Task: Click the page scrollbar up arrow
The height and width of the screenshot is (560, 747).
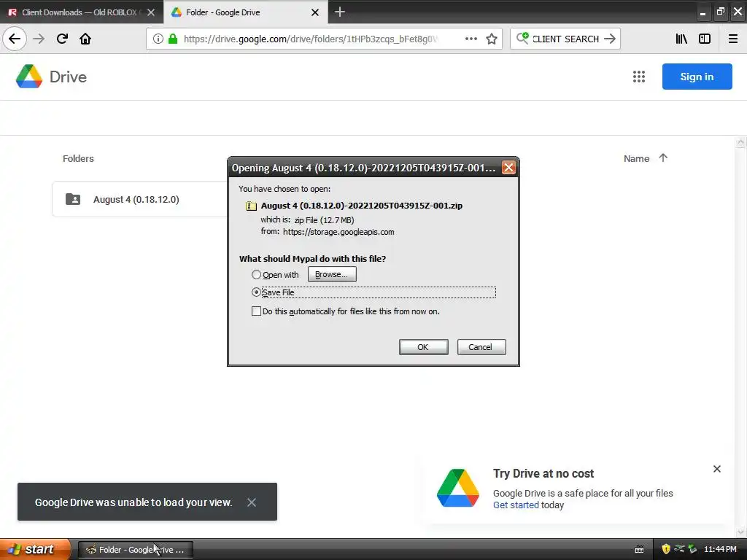Action: [x=741, y=142]
